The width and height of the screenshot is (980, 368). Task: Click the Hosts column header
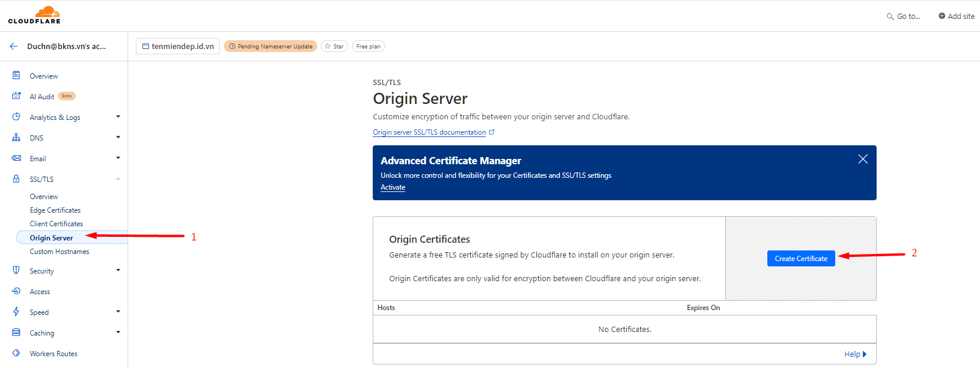pos(386,308)
